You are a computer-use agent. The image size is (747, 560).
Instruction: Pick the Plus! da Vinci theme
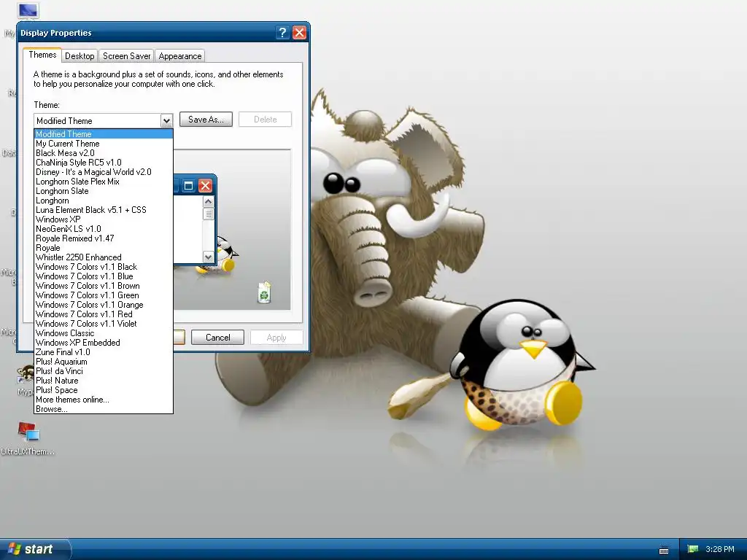pos(104,371)
